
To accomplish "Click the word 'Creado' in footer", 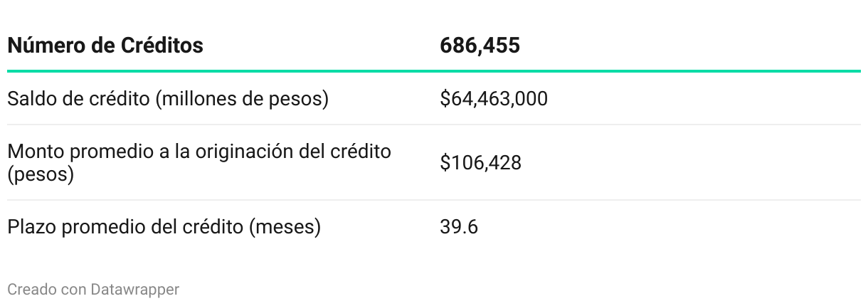I will coord(27,289).
